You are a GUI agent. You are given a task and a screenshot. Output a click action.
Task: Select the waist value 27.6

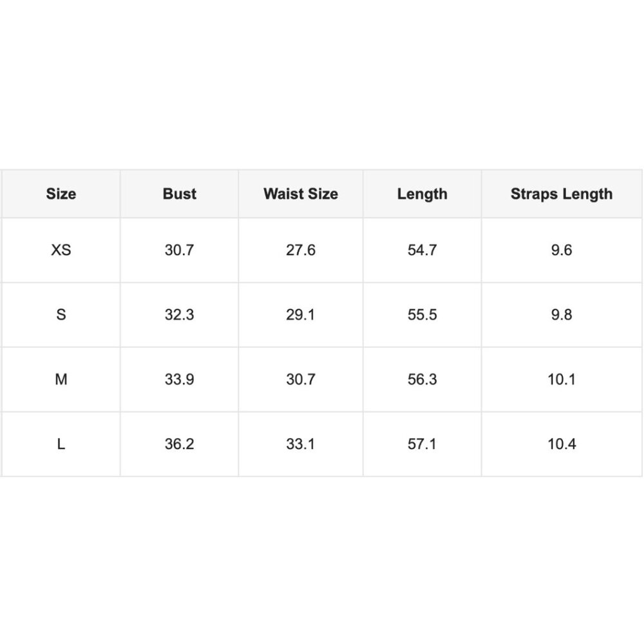tap(301, 250)
